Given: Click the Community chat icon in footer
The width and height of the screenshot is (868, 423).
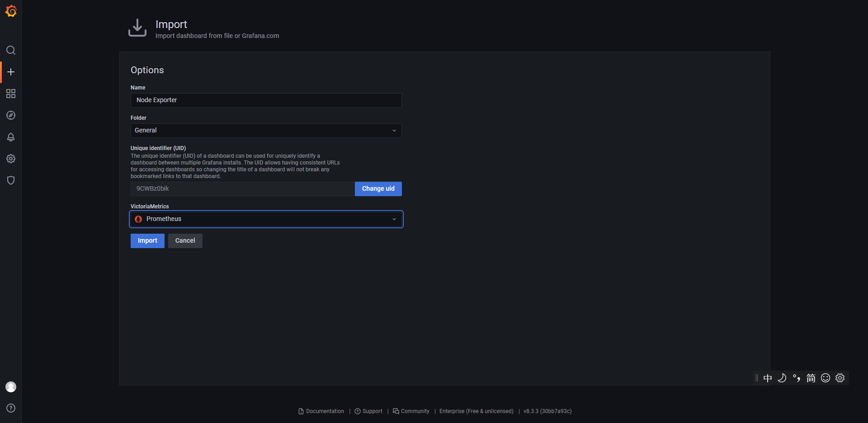Looking at the screenshot, I should [396, 411].
